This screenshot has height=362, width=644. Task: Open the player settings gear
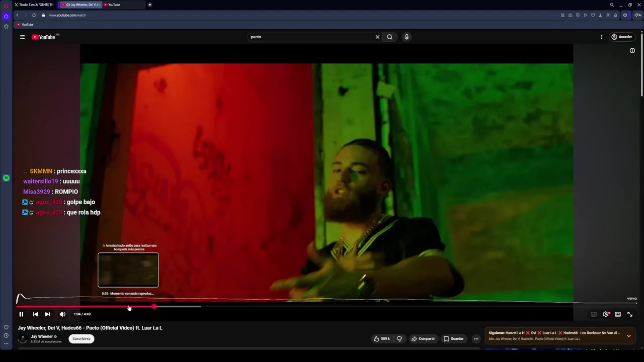(606, 314)
